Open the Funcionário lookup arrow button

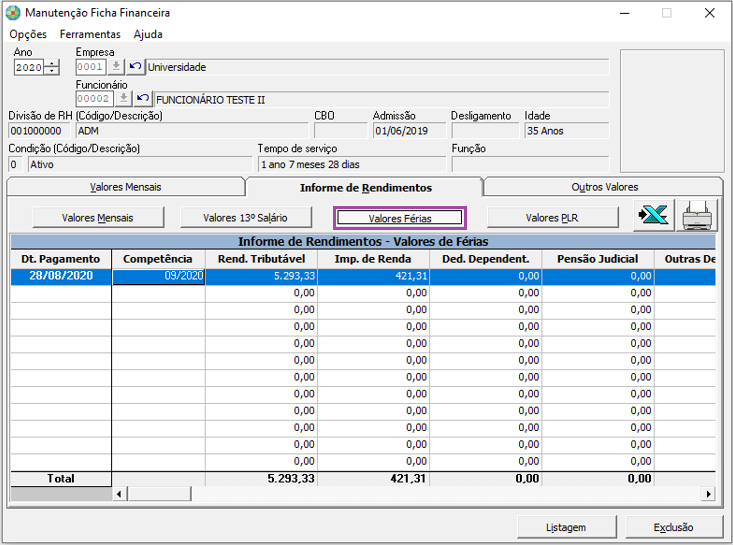point(124,99)
